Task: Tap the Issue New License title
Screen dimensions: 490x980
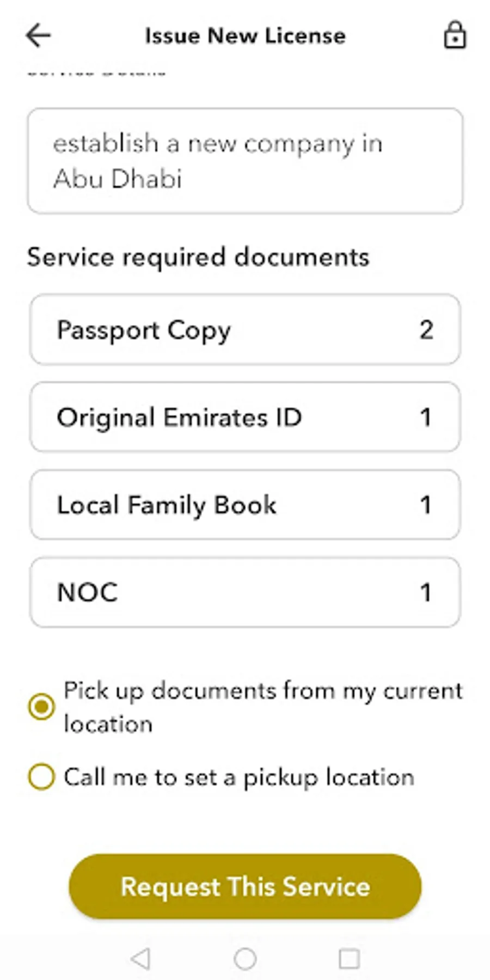Action: [x=245, y=36]
